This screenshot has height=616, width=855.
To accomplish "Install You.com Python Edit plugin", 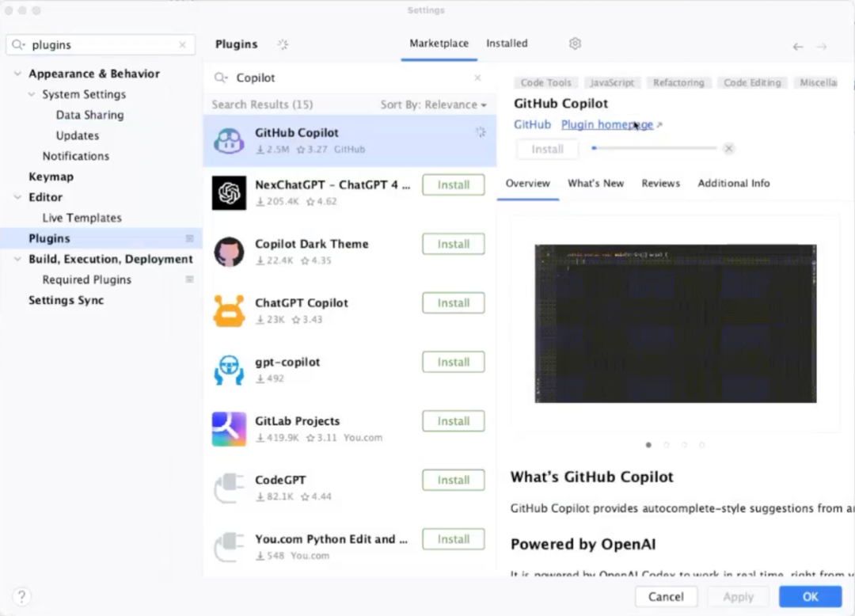I will click(453, 539).
